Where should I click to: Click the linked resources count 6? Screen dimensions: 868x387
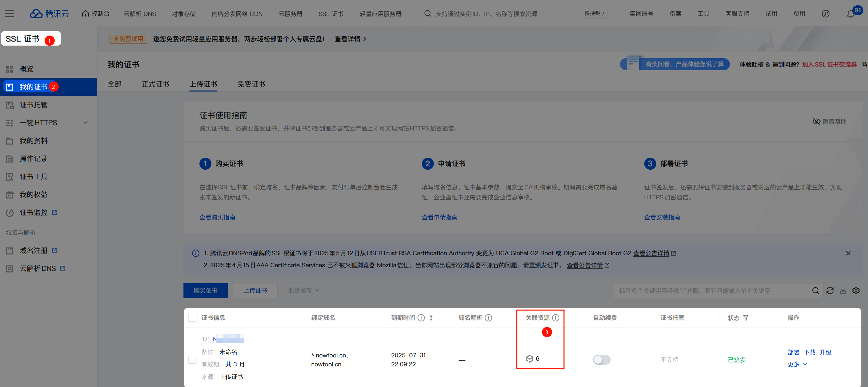point(533,358)
